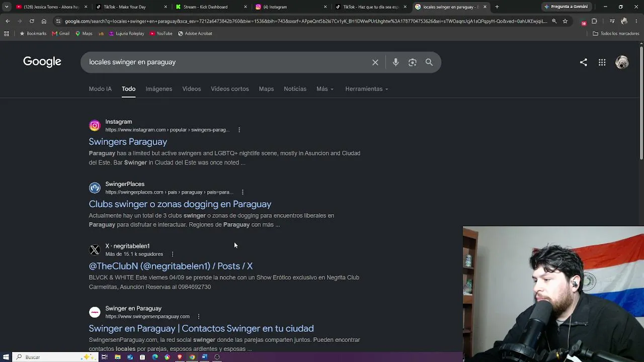Open the Gmail bookmark
Viewport: 644px width, 362px height.
[x=61, y=34]
